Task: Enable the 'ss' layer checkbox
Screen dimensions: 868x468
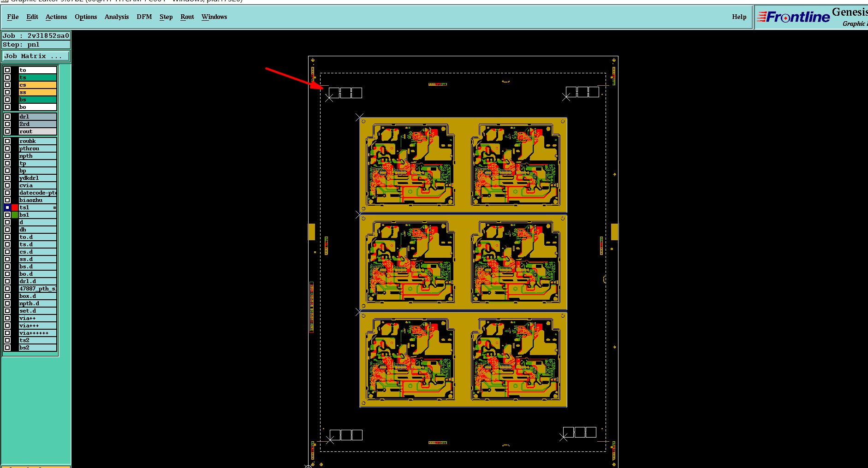Action: tap(7, 92)
